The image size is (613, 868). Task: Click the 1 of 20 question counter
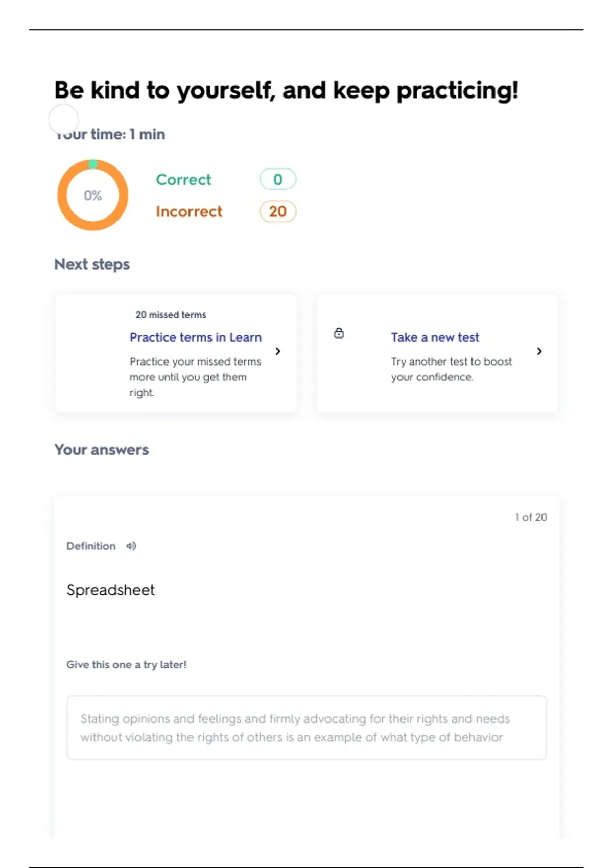531,517
